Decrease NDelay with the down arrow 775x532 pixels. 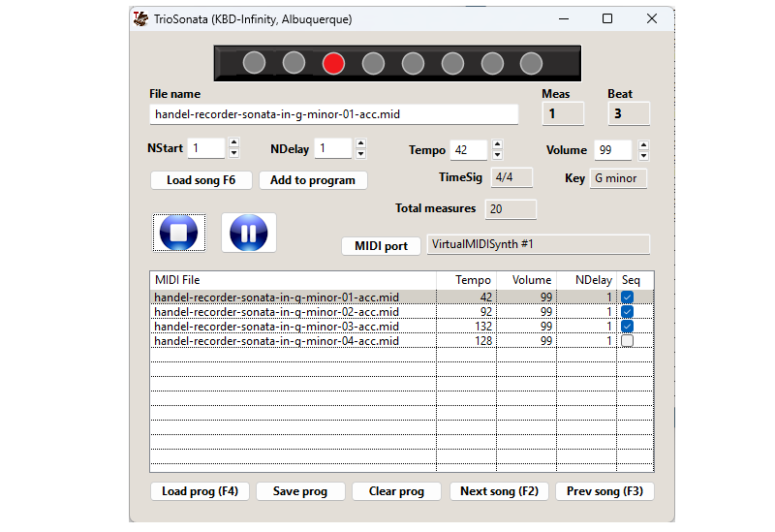(360, 153)
